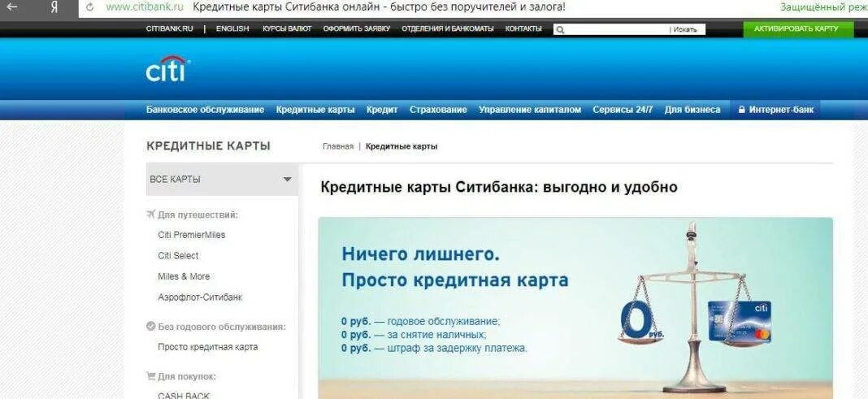Reload page with the refresh icon
The image size is (868, 399).
pos(90,8)
